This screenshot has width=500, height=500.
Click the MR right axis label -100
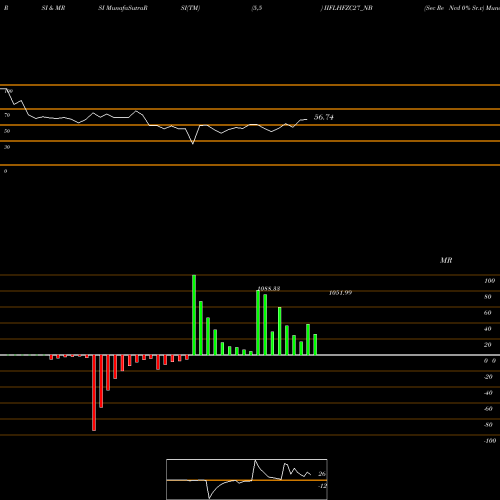(490, 441)
